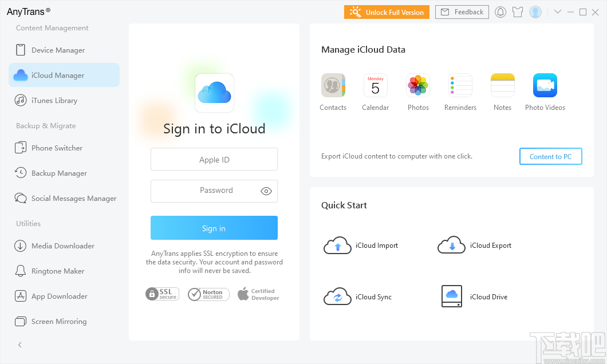The image size is (607, 364).
Task: Start iCloud Sync
Action: (358, 296)
